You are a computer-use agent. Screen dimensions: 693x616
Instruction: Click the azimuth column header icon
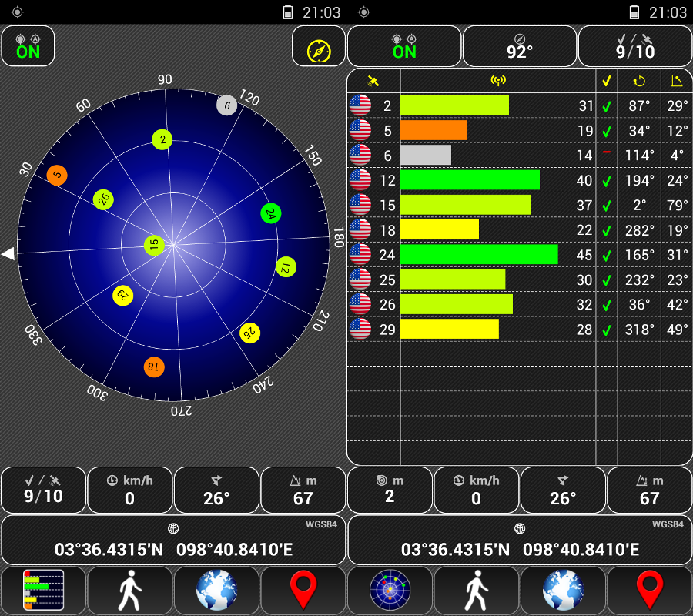coord(639,81)
